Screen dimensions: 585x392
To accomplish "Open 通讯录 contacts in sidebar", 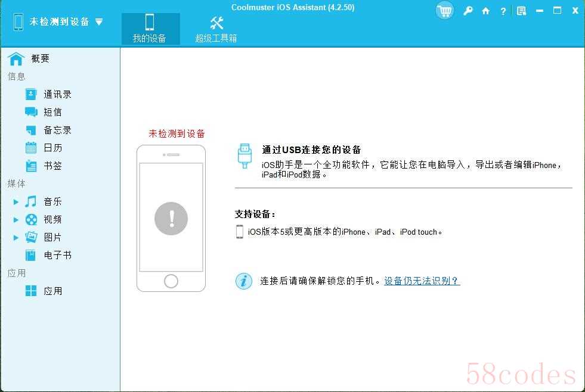I will 57,94.
